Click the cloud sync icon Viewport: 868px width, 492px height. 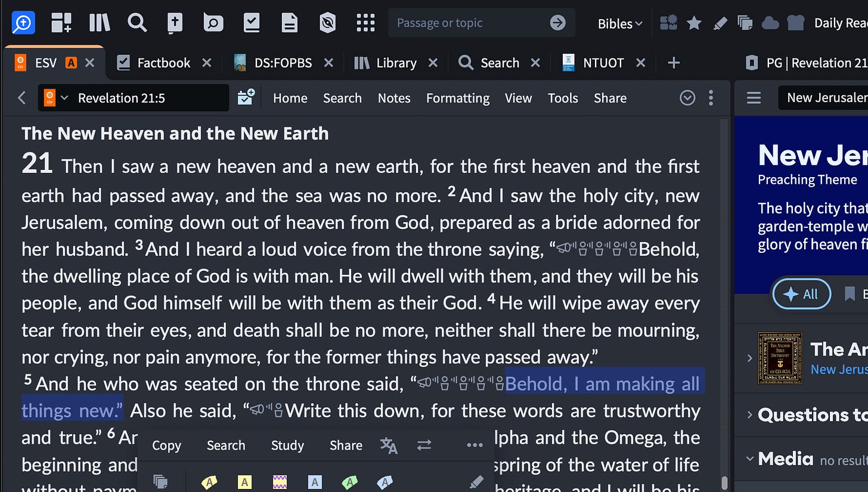coord(770,23)
